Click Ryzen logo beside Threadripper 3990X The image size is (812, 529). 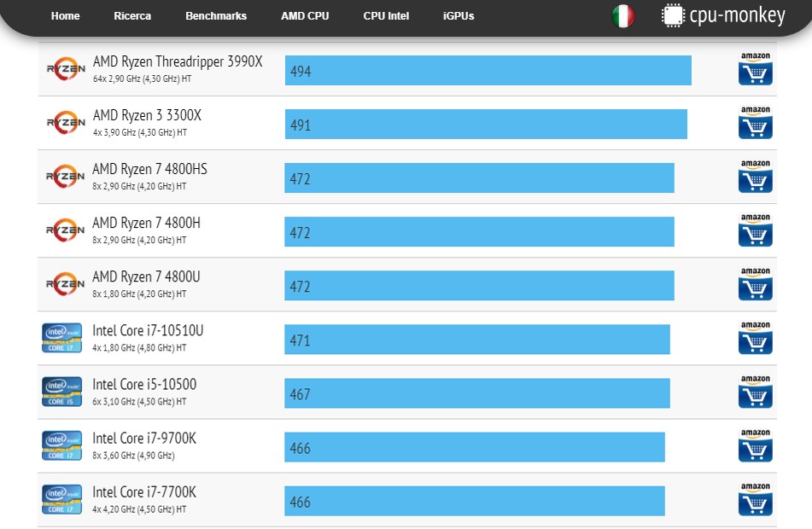coord(66,68)
